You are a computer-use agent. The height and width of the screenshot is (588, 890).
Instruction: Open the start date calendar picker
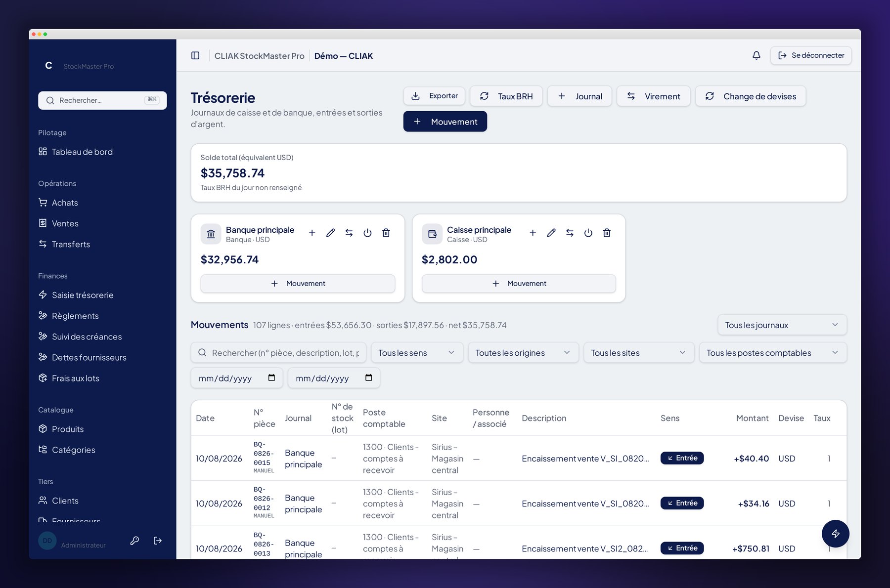tap(271, 378)
